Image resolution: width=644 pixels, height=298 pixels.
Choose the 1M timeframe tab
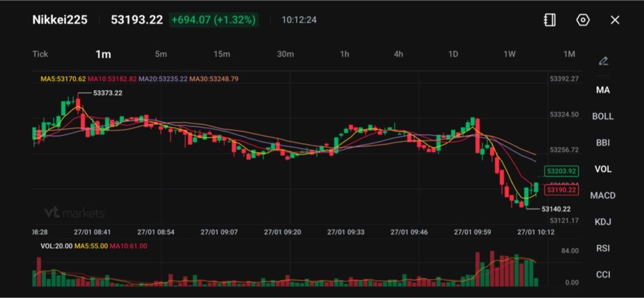(x=569, y=54)
